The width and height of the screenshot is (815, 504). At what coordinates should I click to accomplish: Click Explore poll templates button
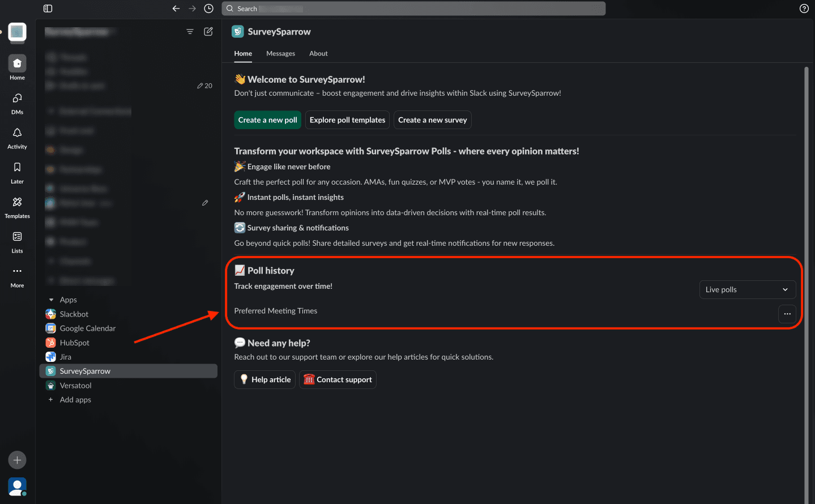[x=347, y=120]
